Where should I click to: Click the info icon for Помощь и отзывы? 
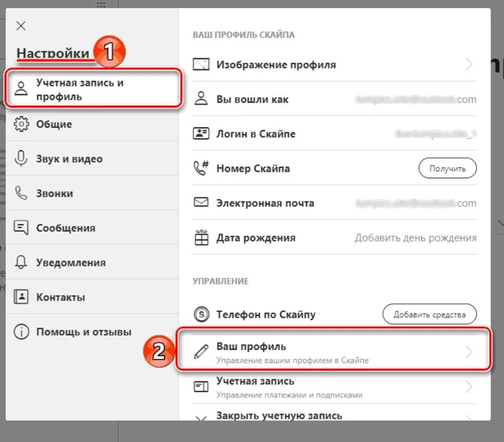(x=21, y=331)
